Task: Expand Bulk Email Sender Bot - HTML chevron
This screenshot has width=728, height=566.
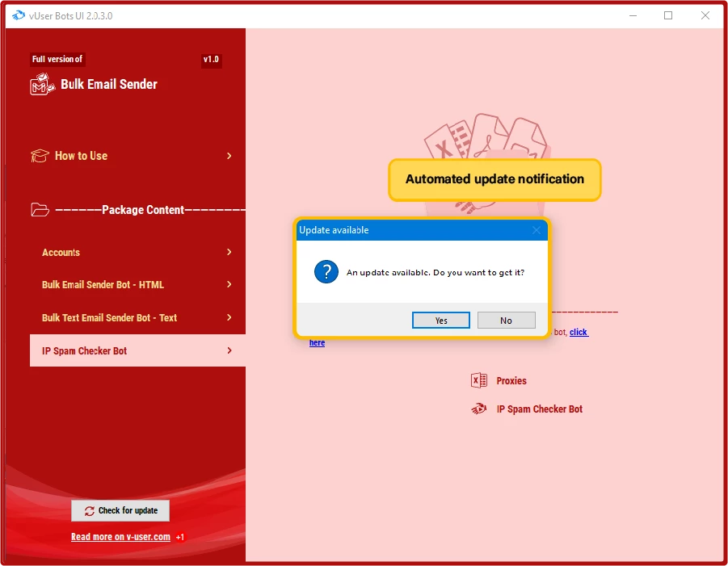Action: point(229,284)
